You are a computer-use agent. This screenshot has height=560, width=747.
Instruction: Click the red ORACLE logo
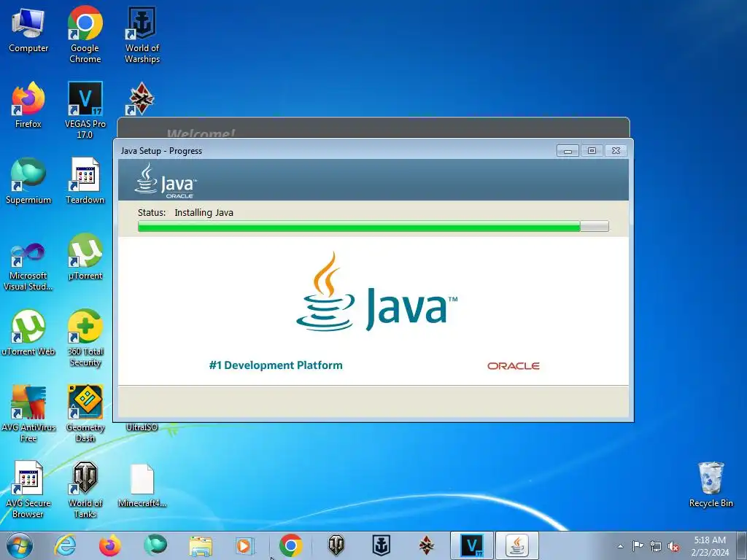(x=513, y=366)
